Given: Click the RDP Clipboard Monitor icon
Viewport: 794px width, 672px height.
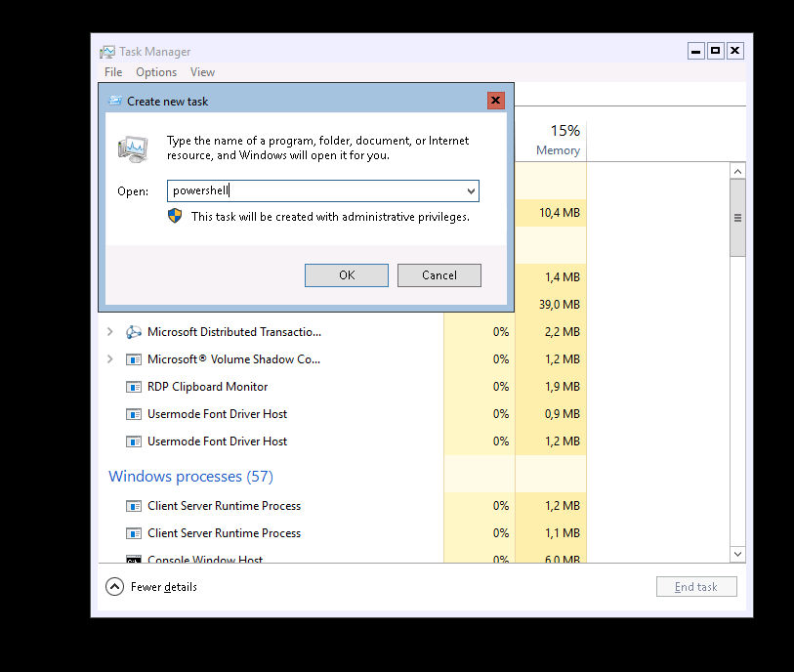Looking at the screenshot, I should [134, 387].
